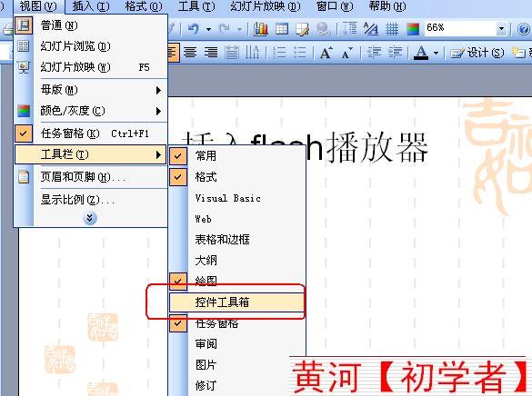Click the Decrease Font Size icon
Screen dimensions: 532x396
347,54
